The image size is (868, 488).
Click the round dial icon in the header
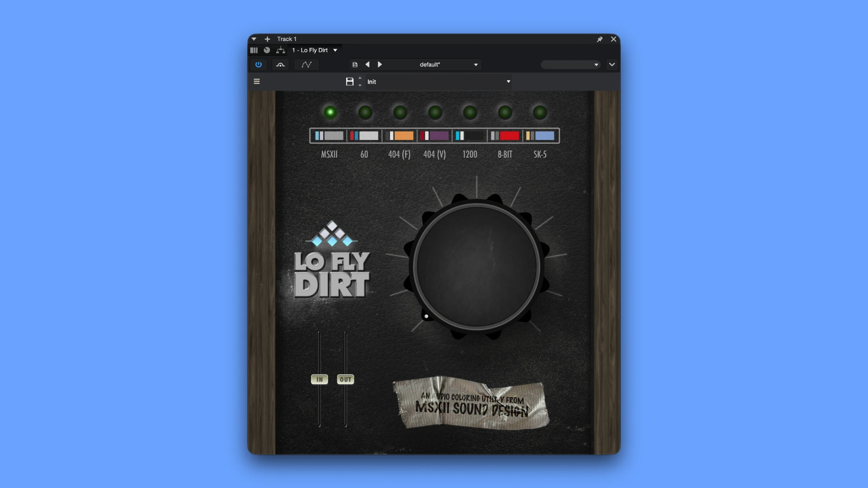(267, 50)
